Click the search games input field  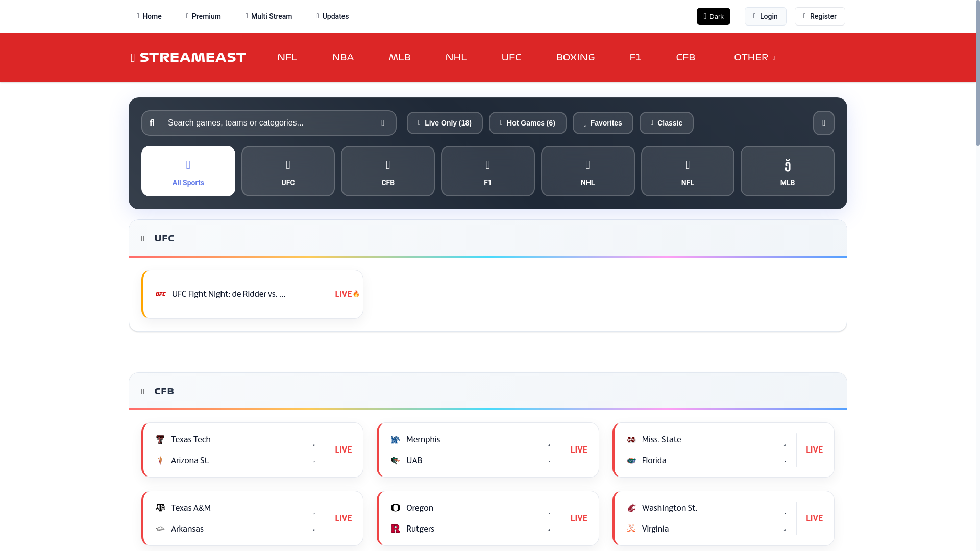click(268, 123)
